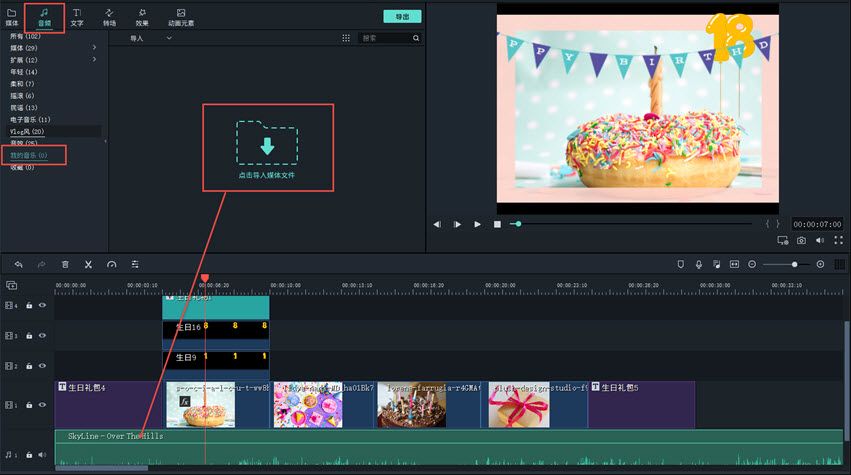Toggle timeline track layout grid icon
The image size is (851, 475).
point(839,264)
